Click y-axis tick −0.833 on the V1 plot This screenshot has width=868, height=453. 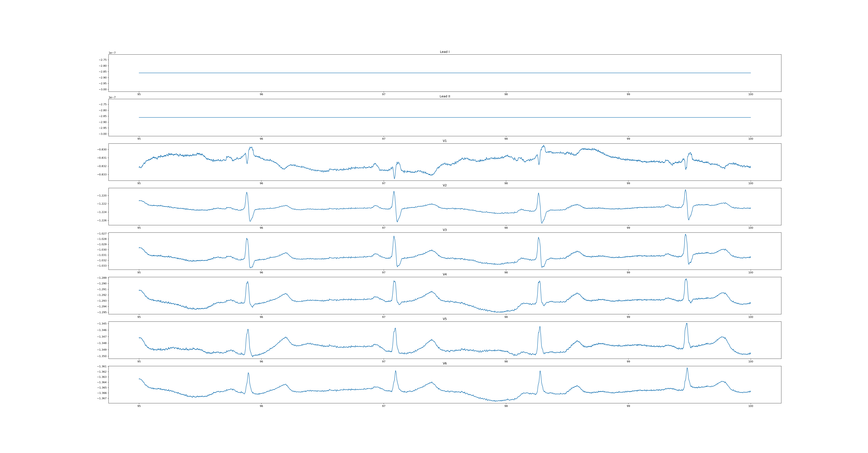tap(102, 175)
